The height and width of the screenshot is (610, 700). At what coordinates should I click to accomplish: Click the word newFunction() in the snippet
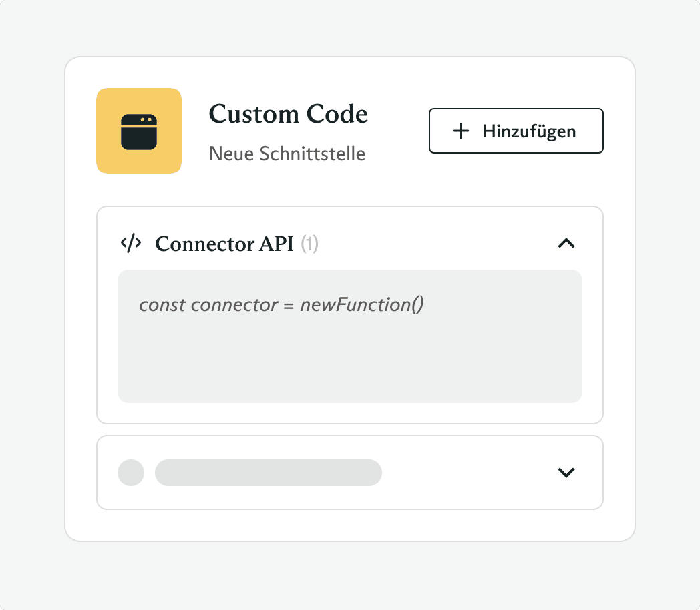click(362, 305)
